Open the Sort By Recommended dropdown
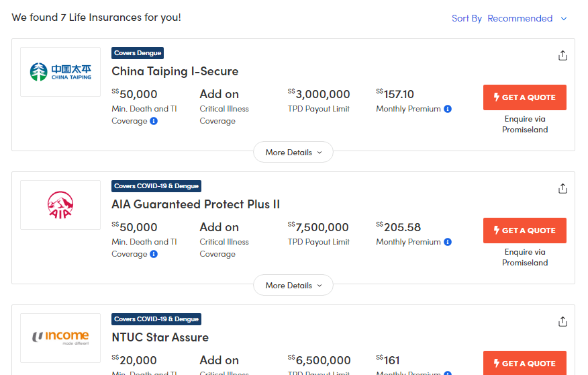588x375 pixels. (509, 18)
